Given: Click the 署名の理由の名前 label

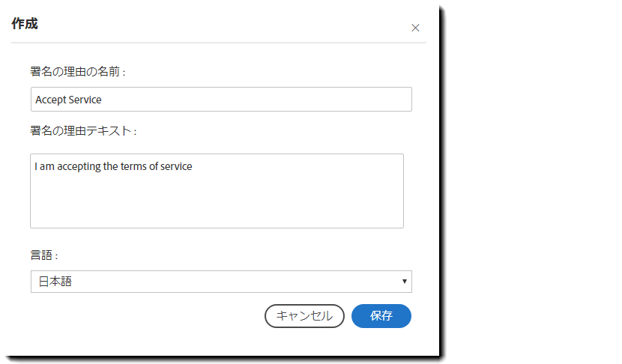Looking at the screenshot, I should pyautogui.click(x=77, y=72).
